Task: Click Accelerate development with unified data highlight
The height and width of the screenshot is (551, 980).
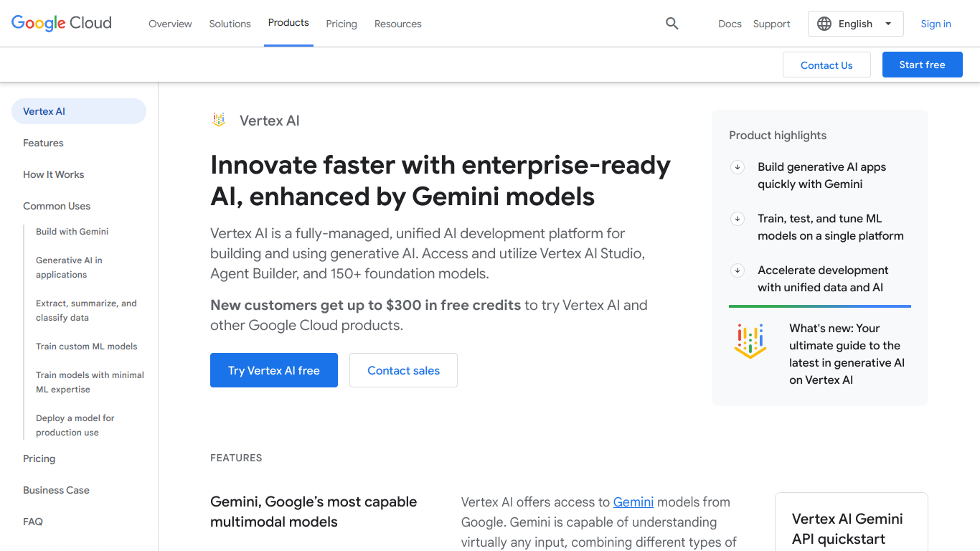Action: [823, 279]
